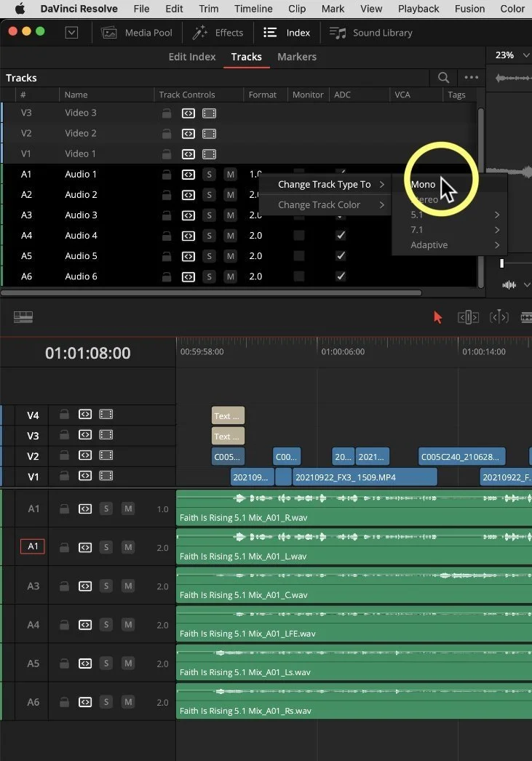Click the search icon in Tracks panel
Viewport: 532px width, 761px height.
(443, 78)
